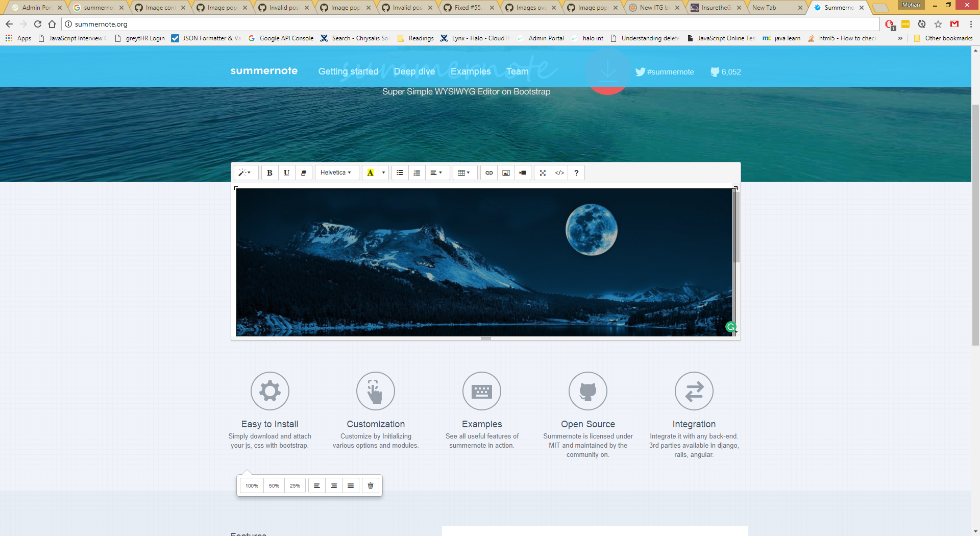Image resolution: width=980 pixels, height=536 pixels.
Task: Open the magic wand paragraph style dropdown
Action: 245,173
